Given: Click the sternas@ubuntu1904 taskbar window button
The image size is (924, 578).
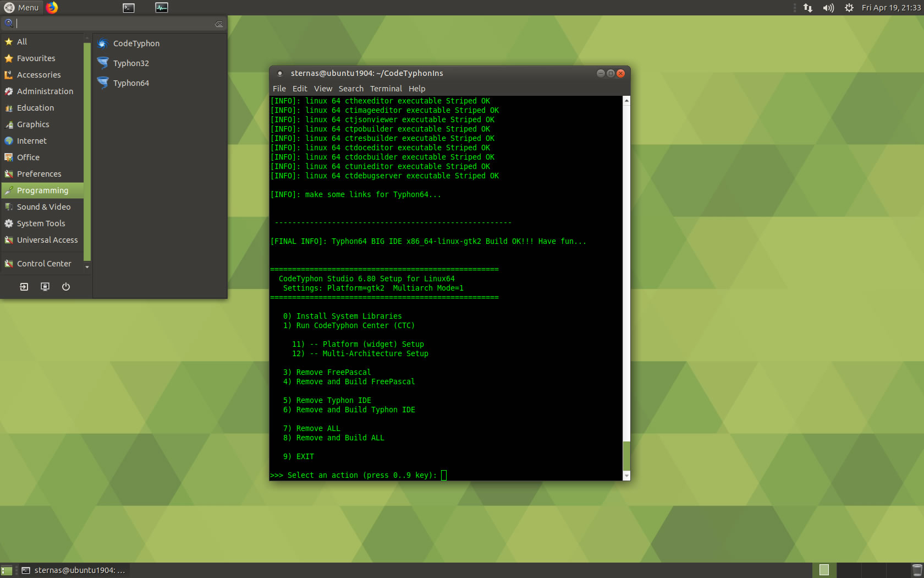Looking at the screenshot, I should [x=74, y=570].
